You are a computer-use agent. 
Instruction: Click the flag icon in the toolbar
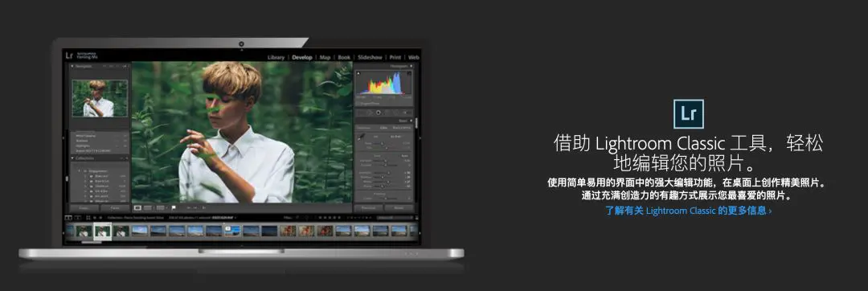(x=174, y=208)
